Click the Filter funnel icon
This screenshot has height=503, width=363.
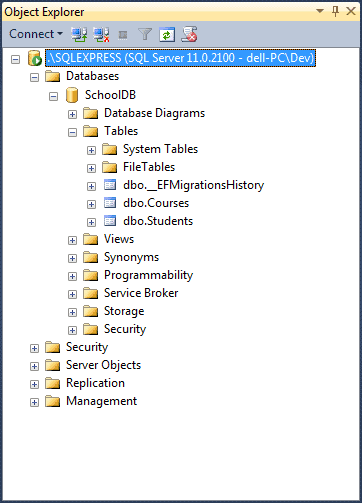145,34
